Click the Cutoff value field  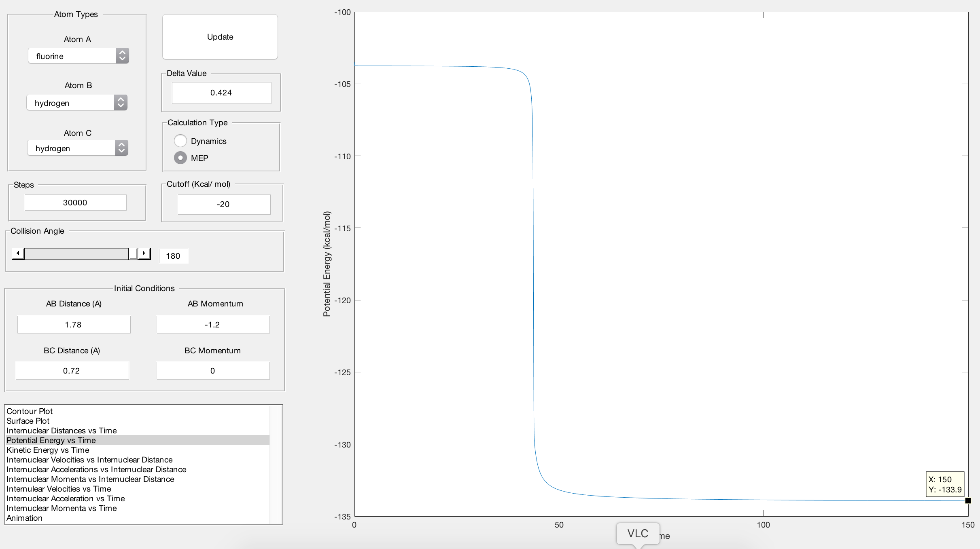click(x=223, y=204)
